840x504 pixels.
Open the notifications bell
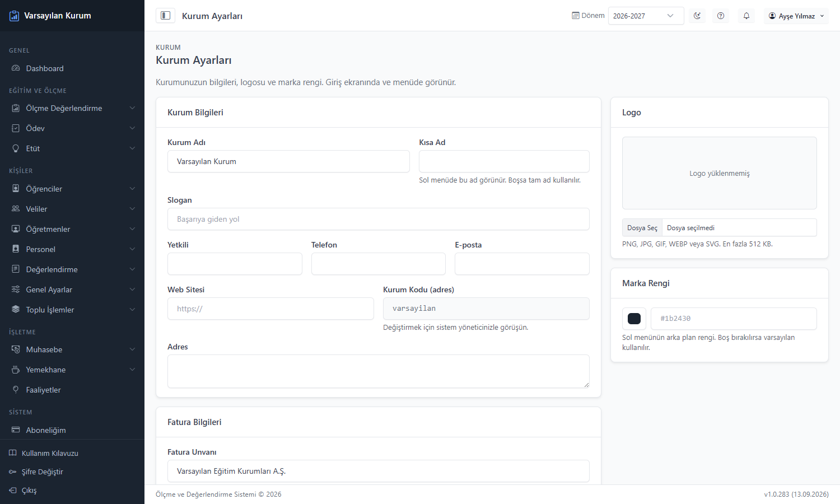point(746,16)
